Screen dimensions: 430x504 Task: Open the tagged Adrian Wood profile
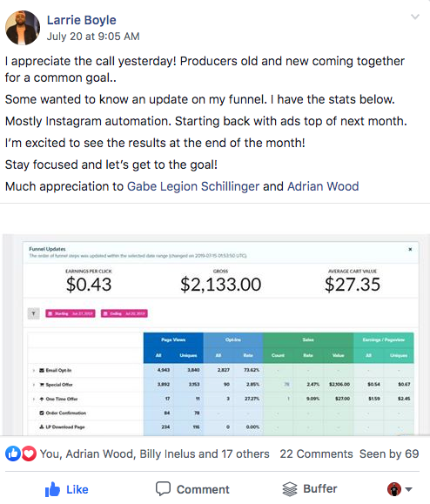(323, 186)
